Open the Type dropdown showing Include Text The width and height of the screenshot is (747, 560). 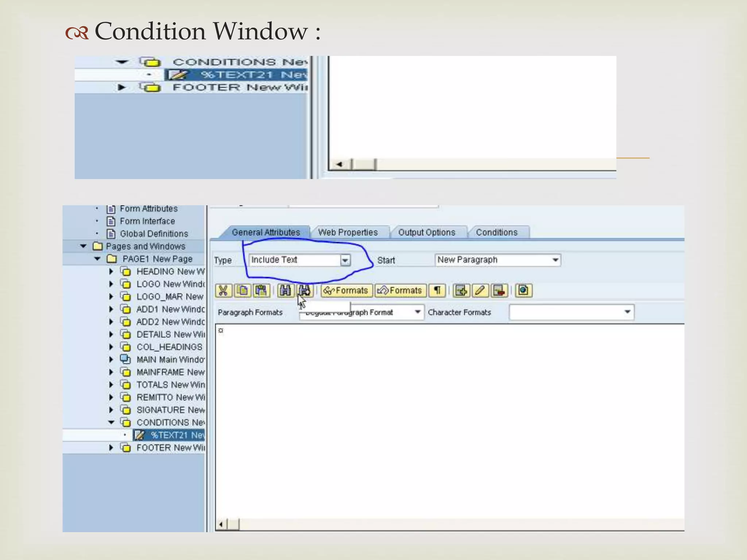345,260
